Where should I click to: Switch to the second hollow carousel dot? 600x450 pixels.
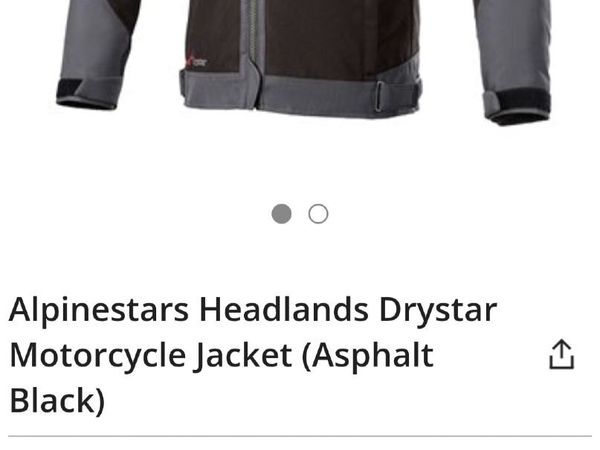[318, 214]
